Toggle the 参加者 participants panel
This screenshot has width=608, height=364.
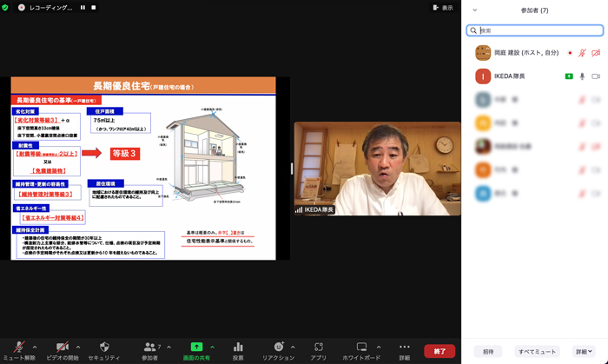pyautogui.click(x=149, y=351)
